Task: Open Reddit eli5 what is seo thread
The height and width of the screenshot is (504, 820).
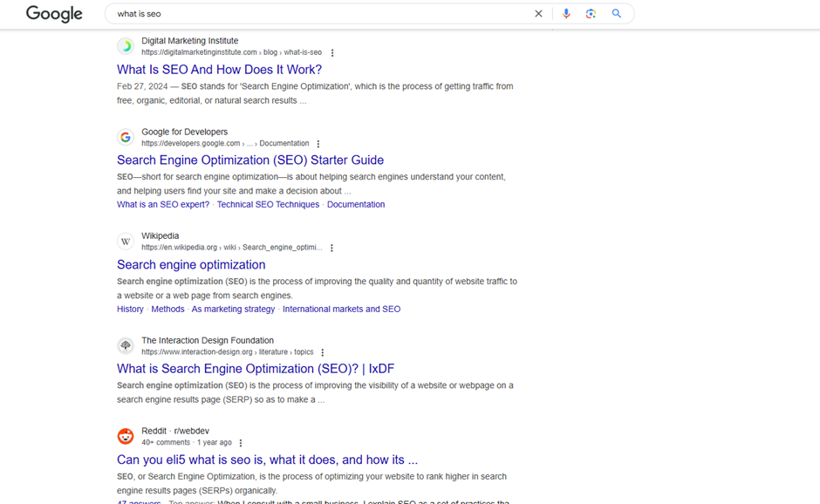Action: [267, 460]
